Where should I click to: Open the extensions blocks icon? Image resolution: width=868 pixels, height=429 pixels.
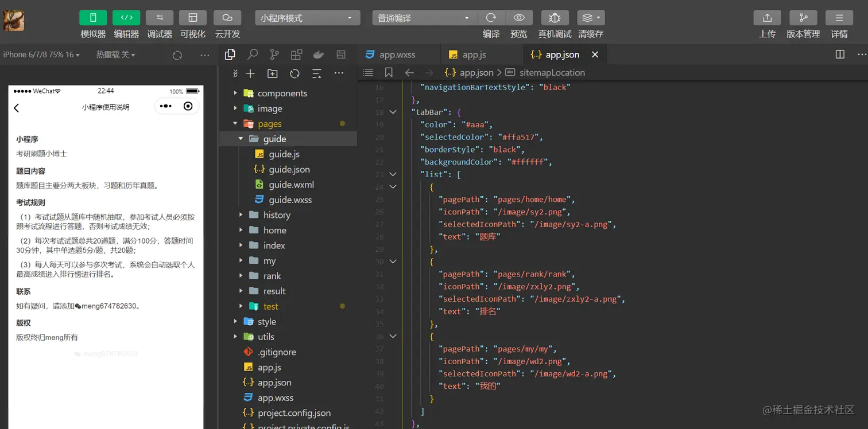297,54
